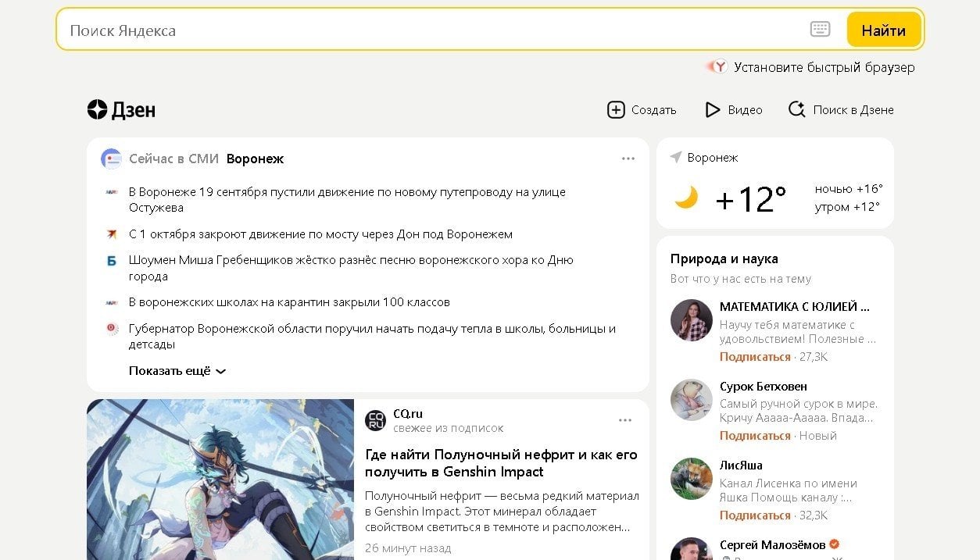Open the Создать menu item
This screenshot has height=560, width=980.
click(x=654, y=110)
